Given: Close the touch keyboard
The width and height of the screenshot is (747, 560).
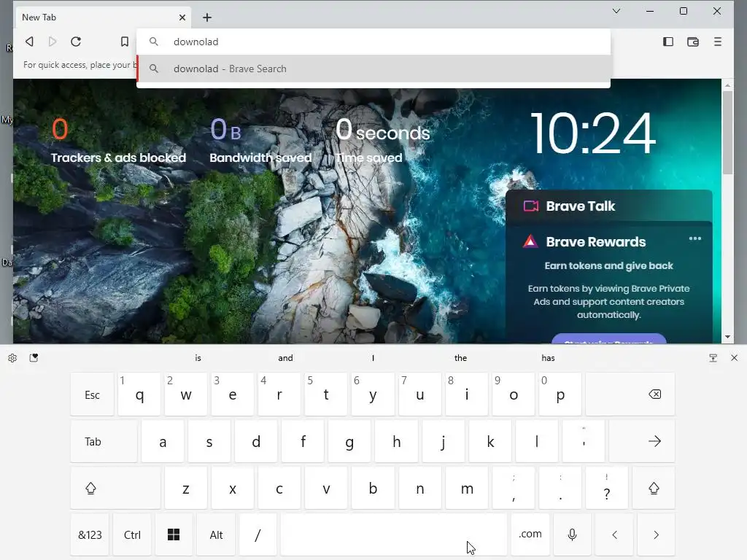Looking at the screenshot, I should coord(734,357).
